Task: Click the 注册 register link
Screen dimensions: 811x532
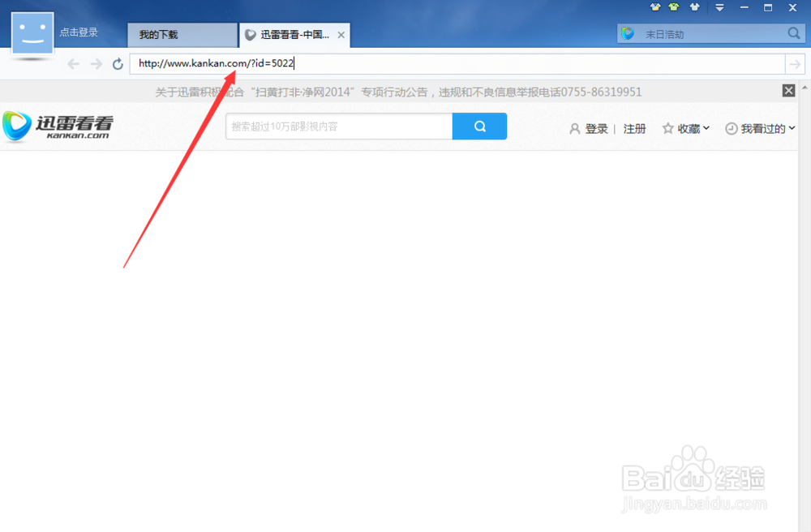Action: (x=635, y=128)
